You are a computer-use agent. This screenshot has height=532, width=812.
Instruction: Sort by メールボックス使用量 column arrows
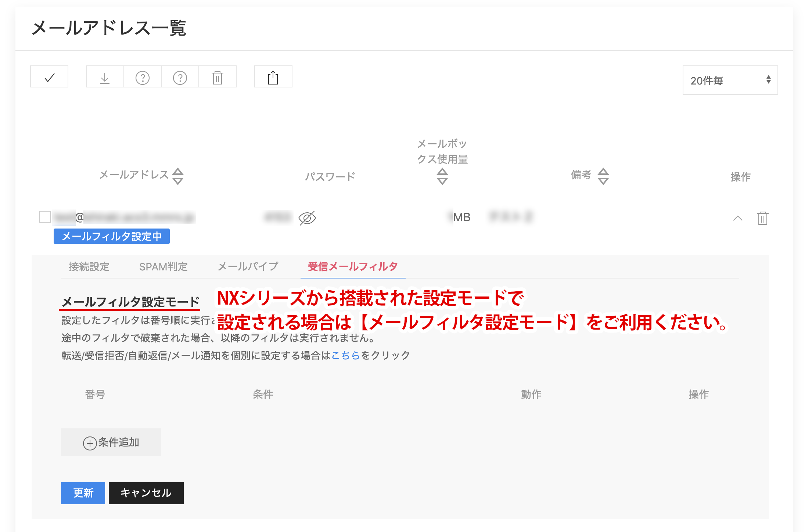point(442,176)
